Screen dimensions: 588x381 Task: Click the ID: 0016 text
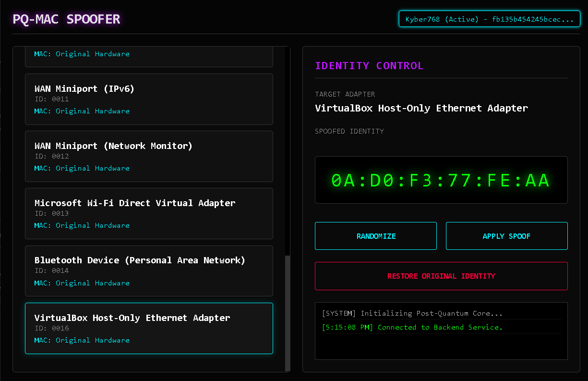click(51, 328)
